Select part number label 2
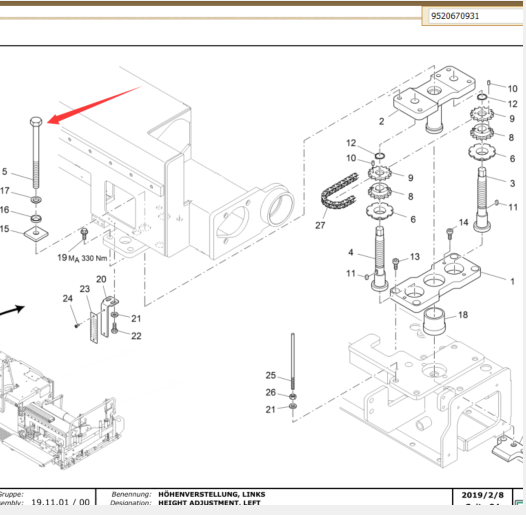This screenshot has height=515, width=526. pos(381,121)
